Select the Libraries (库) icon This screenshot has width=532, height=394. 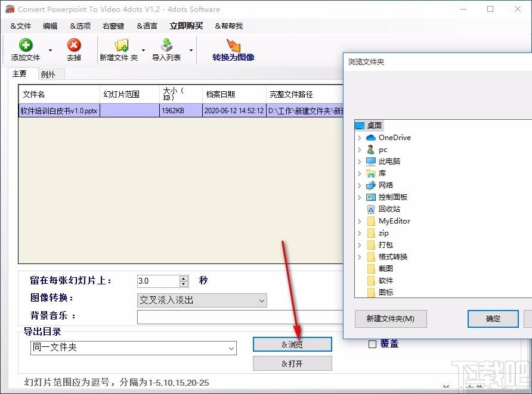(x=371, y=173)
